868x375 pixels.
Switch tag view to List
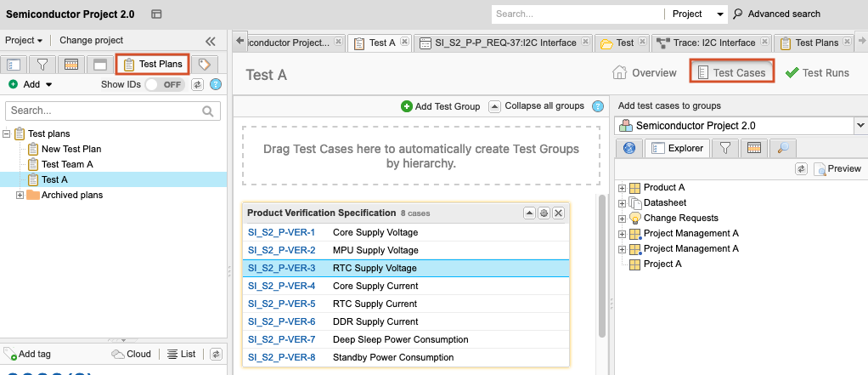pos(181,354)
